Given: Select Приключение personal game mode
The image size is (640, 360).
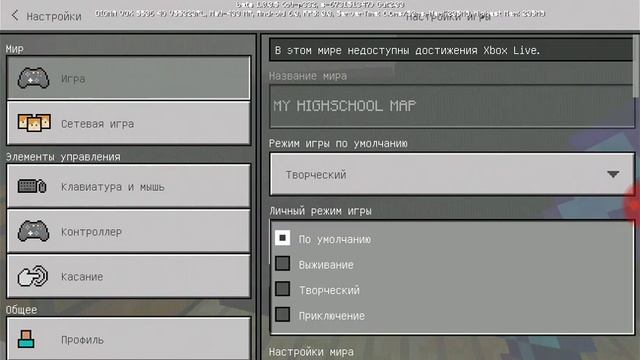Looking at the screenshot, I should (x=282, y=315).
